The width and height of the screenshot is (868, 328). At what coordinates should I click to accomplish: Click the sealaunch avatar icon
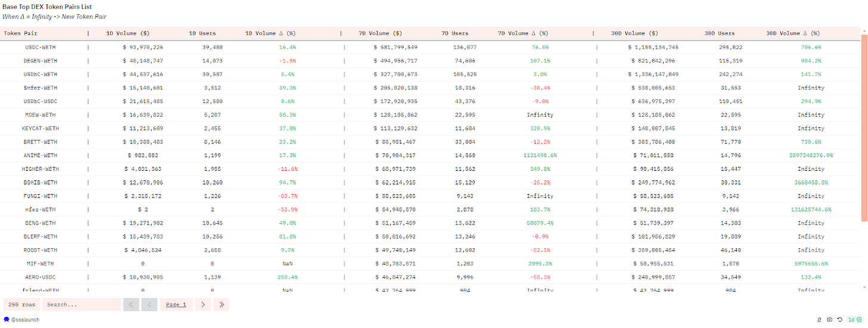pos(6,320)
